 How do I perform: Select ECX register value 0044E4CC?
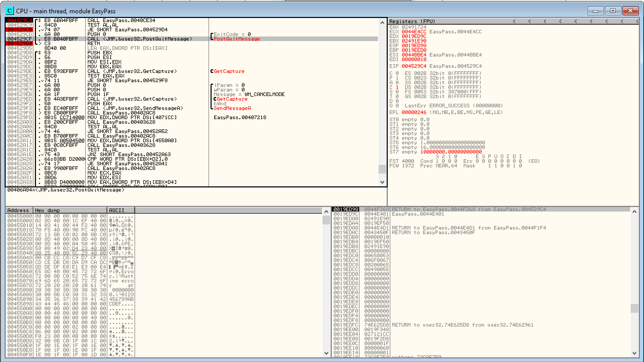(414, 32)
